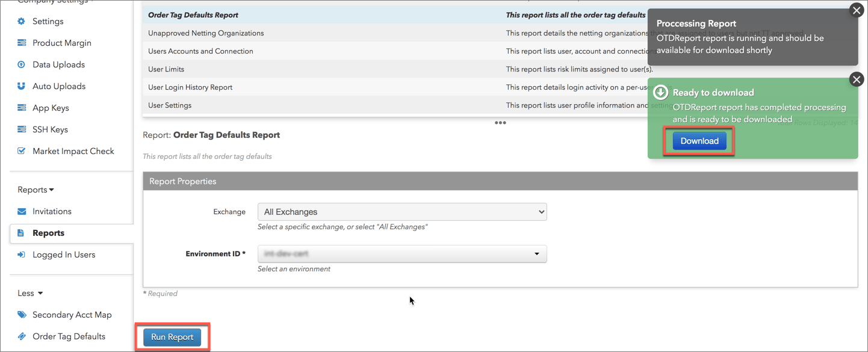The image size is (868, 352).
Task: Click the SSH Keys sidebar icon
Action: (x=22, y=129)
